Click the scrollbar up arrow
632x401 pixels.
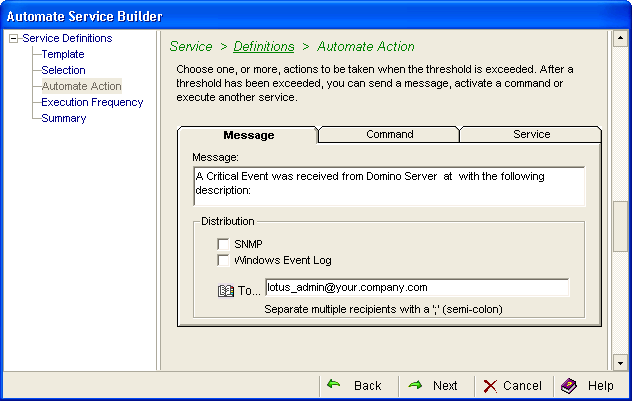[x=620, y=38]
